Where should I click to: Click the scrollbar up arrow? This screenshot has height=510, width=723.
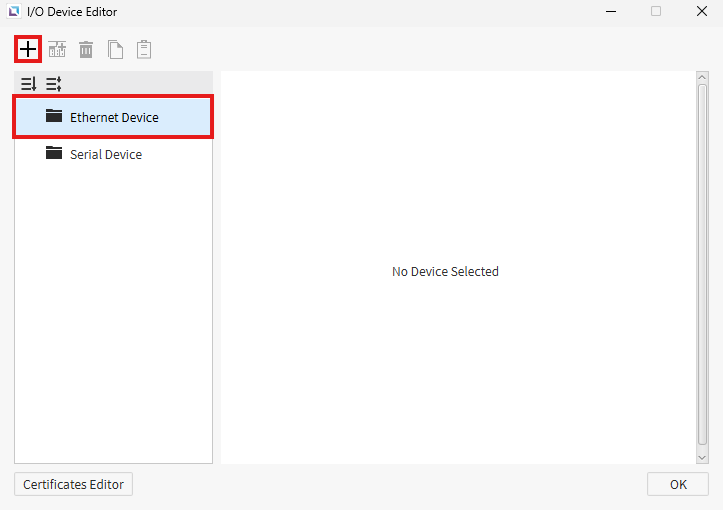click(x=702, y=78)
